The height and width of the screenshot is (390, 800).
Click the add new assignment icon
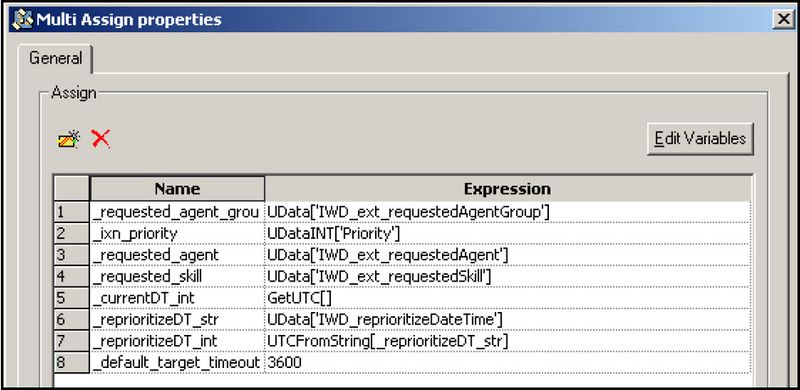click(x=69, y=139)
